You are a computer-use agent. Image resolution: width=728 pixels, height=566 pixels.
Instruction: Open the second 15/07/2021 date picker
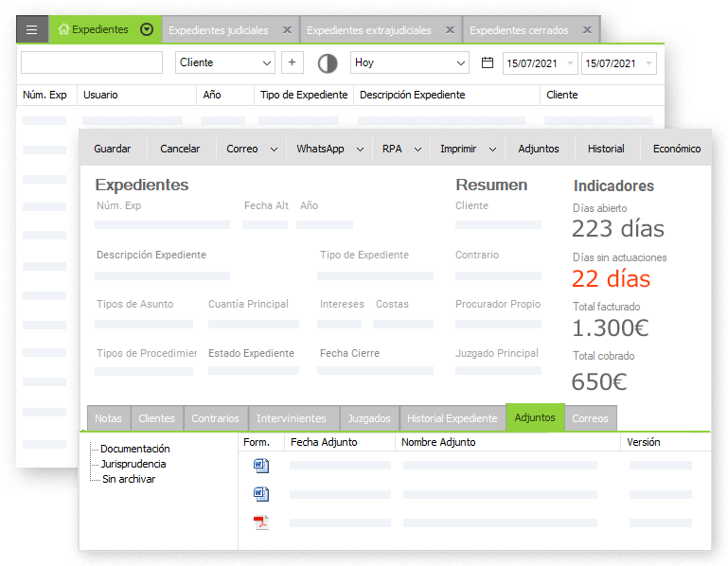[x=619, y=63]
